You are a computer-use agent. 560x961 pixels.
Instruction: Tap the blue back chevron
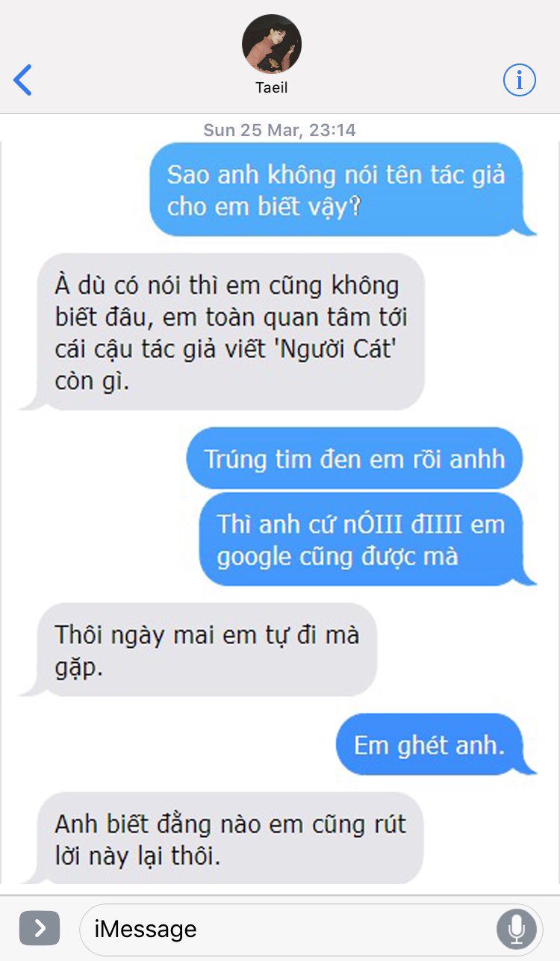click(23, 80)
